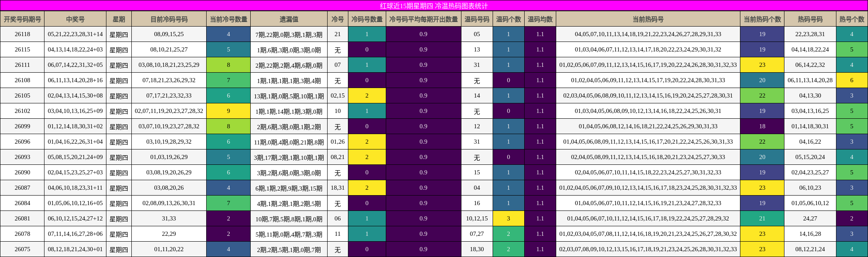Select issue number 26118
The image size is (868, 257).
(22, 34)
